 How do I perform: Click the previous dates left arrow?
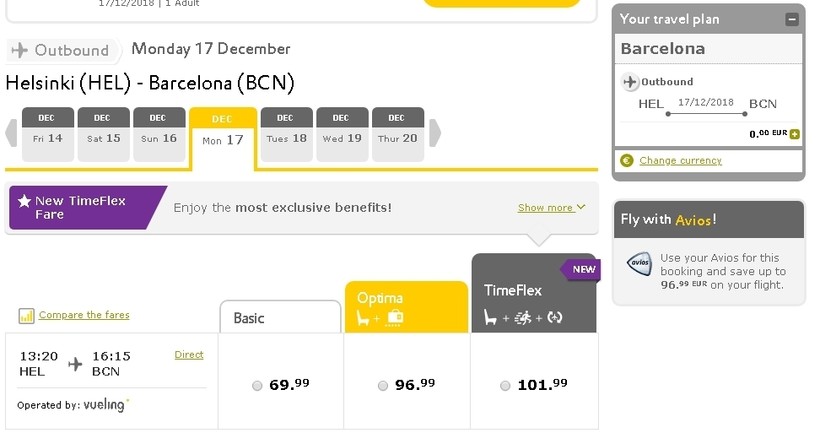[12, 134]
